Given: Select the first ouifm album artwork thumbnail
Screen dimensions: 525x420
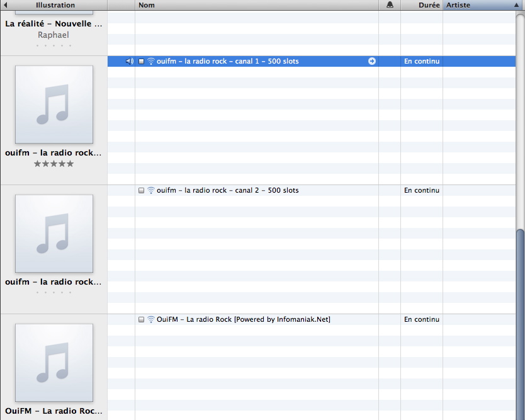Looking at the screenshot, I should point(54,105).
